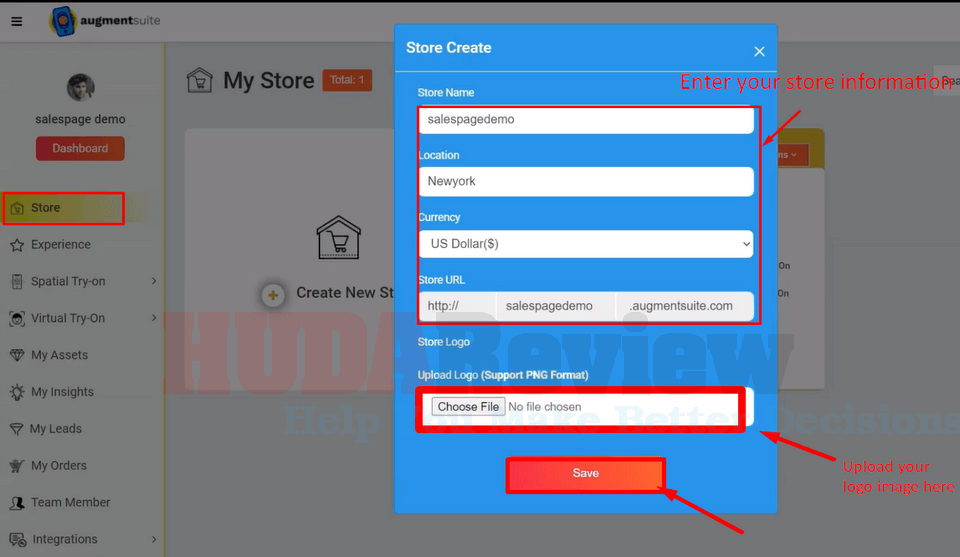Click the Store URL subdomain field
This screenshot has height=557, width=960.
pyautogui.click(x=555, y=305)
